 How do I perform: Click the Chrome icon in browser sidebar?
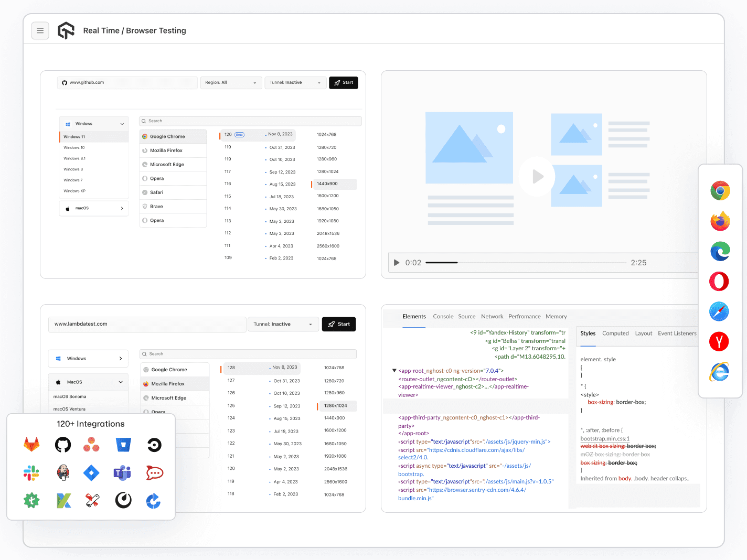720,191
